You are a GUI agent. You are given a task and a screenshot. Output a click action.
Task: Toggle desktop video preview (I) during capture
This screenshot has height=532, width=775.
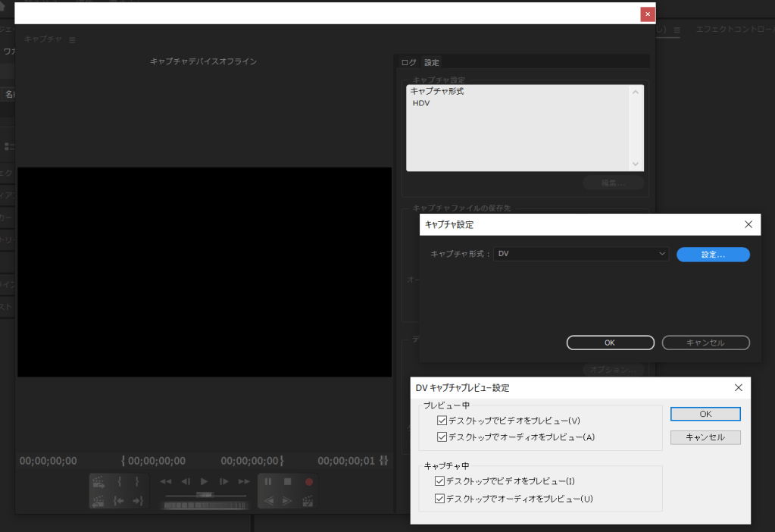pos(439,481)
